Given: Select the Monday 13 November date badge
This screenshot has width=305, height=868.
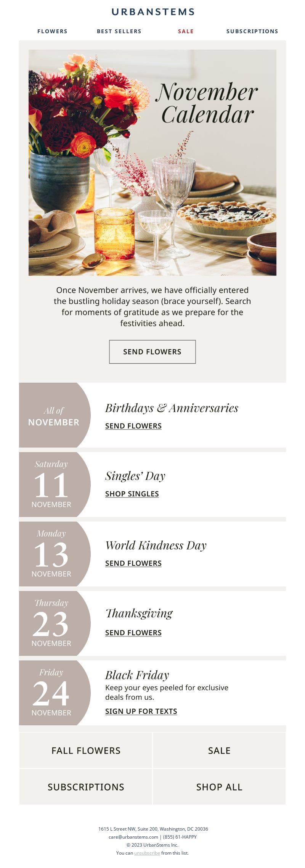Looking at the screenshot, I should pos(55,554).
